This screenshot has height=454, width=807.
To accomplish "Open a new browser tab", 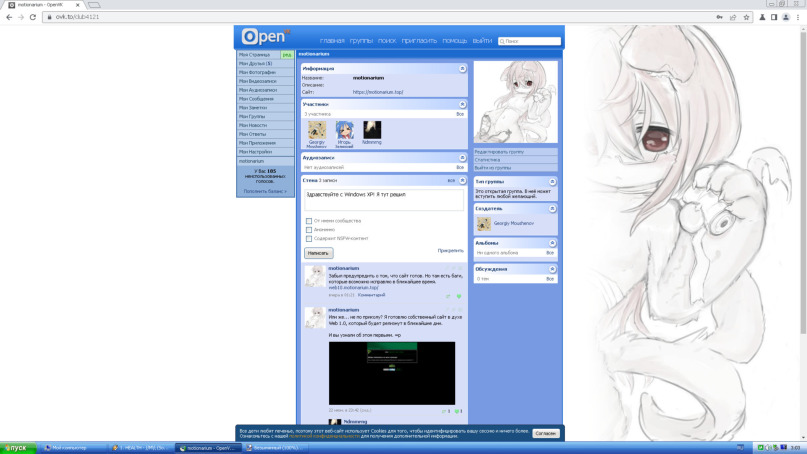I will pyautogui.click(x=94, y=5).
